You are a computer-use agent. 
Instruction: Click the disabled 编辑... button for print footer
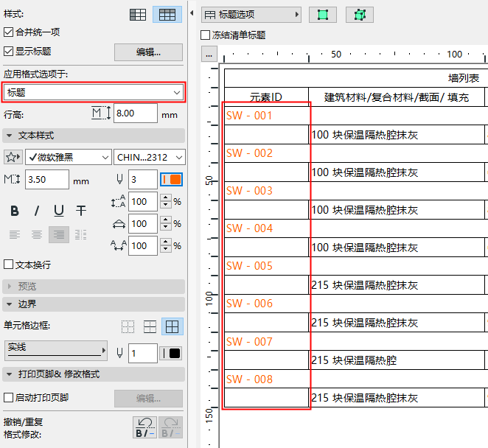pos(148,398)
